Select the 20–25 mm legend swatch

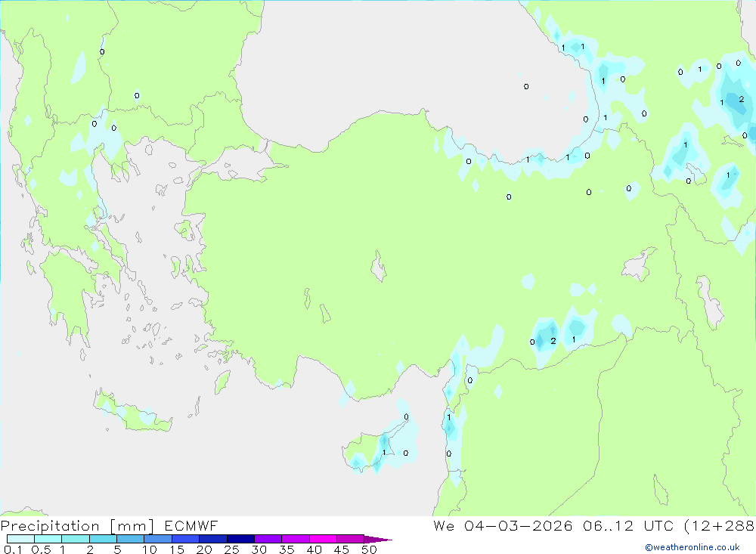213,539
